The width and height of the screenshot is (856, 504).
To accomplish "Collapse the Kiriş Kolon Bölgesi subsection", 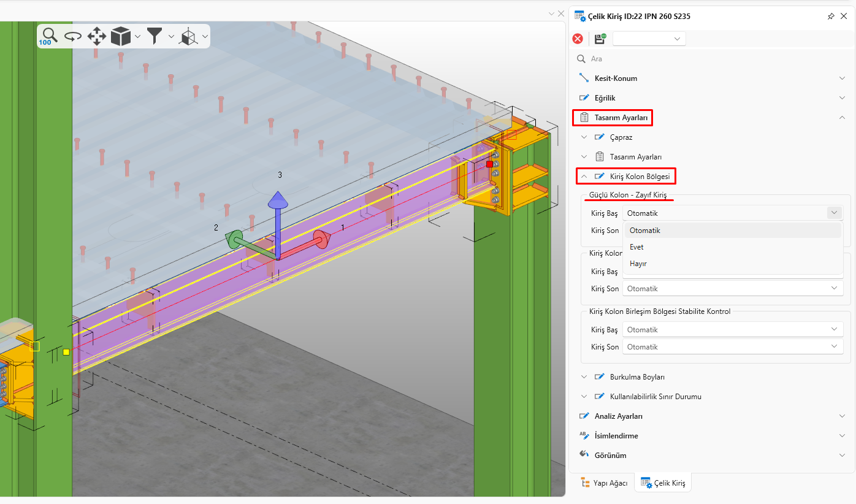I will [642, 177].
